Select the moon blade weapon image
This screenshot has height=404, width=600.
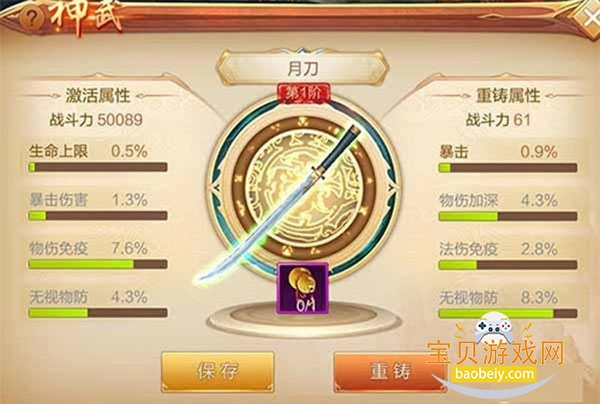click(277, 205)
